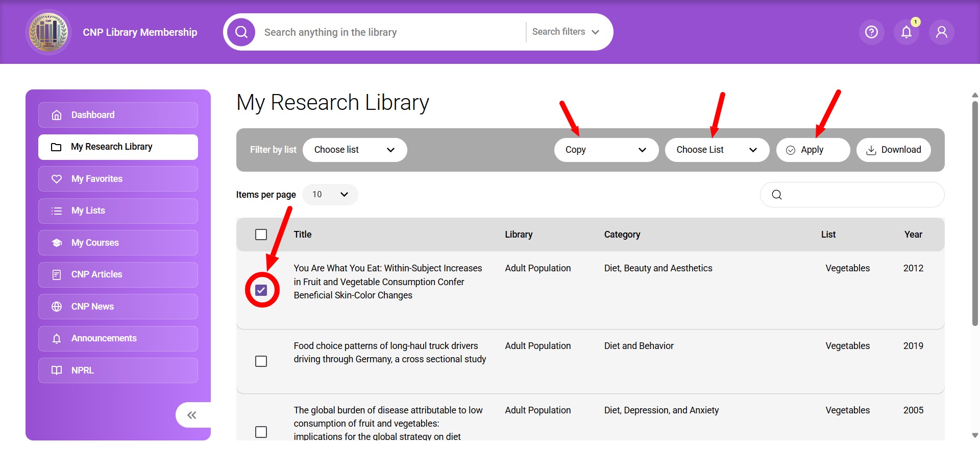Toggle the select-all checkbox in header
The image size is (980, 466).
[261, 235]
